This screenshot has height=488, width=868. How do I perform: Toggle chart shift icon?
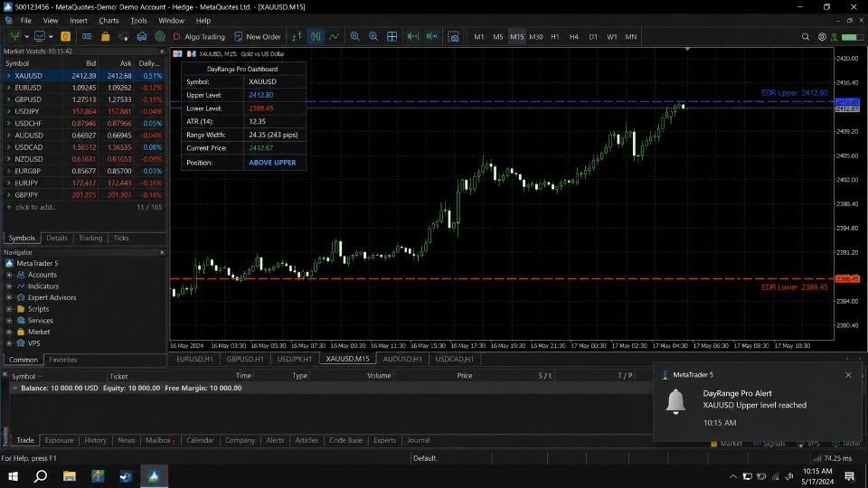[432, 36]
